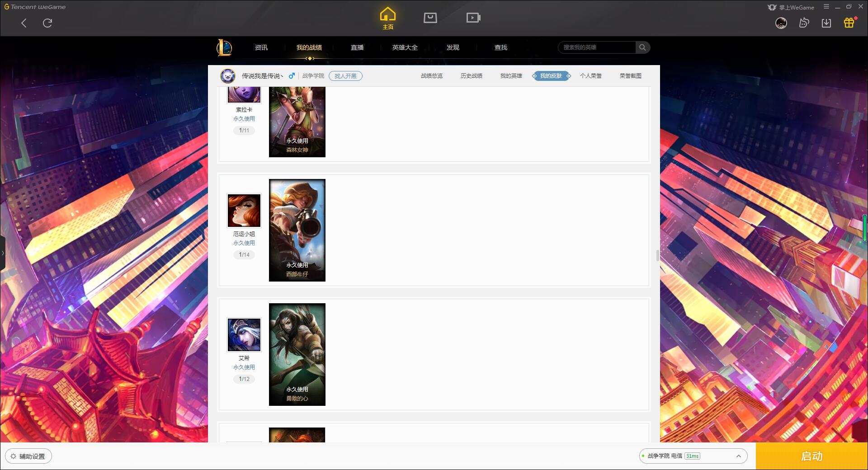
Task: Switch to the 个人荣誉 section
Action: 591,76
